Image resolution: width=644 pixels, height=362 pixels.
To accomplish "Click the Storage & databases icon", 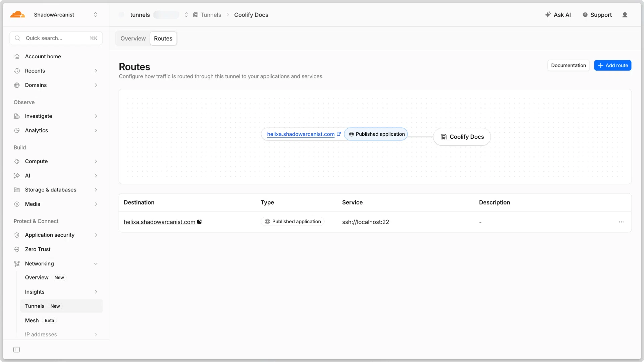I will pyautogui.click(x=17, y=190).
